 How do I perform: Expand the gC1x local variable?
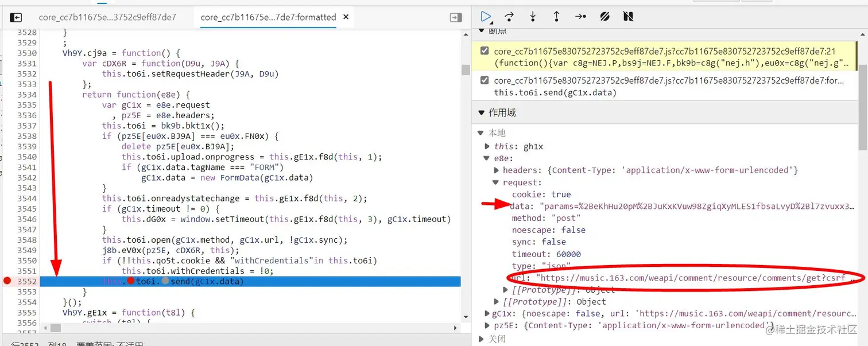tap(488, 314)
